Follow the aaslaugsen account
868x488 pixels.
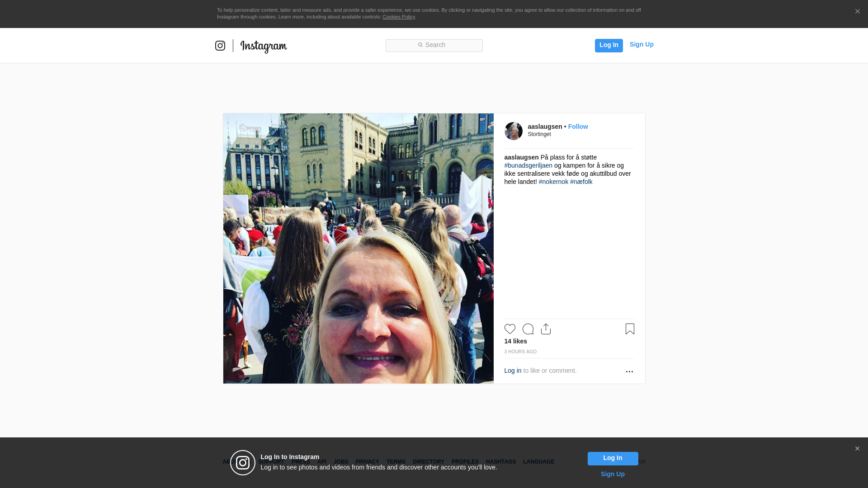coord(578,127)
